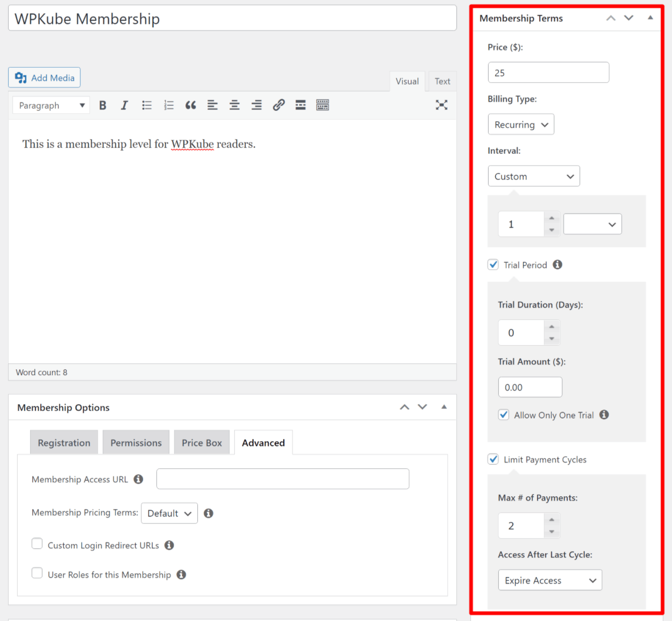Toggle italic formatting in editor toolbar
Viewport: 672px width, 621px height.
point(124,105)
